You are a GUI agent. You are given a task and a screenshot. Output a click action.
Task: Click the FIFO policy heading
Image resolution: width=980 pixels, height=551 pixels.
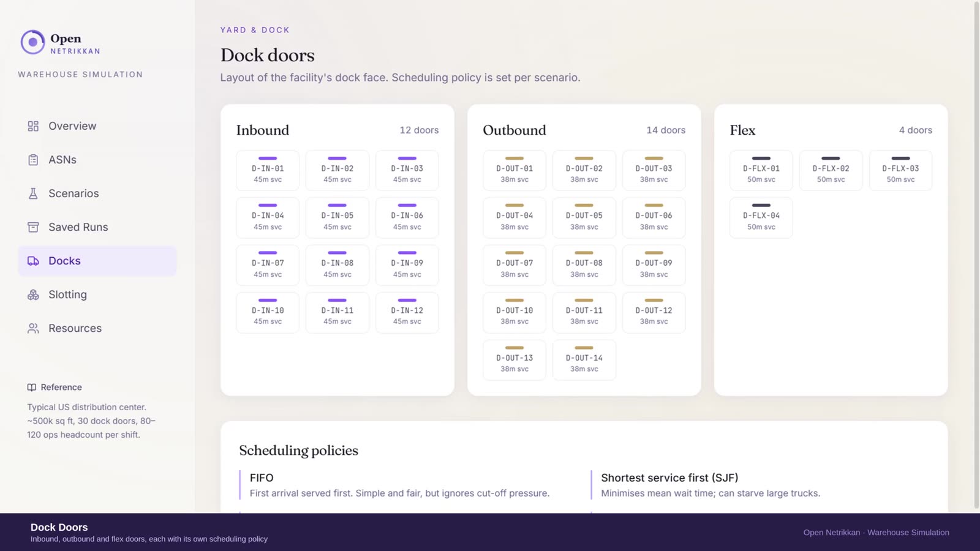(262, 478)
